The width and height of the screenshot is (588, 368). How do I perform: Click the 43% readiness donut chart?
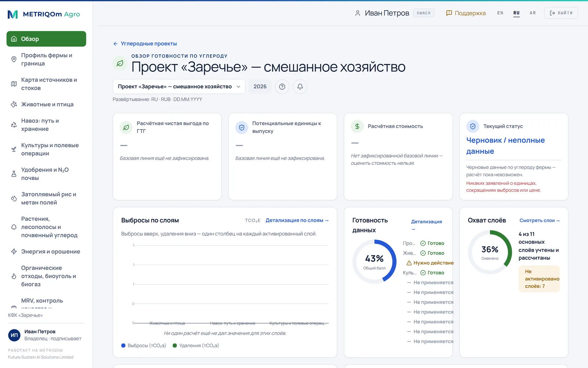click(x=374, y=262)
